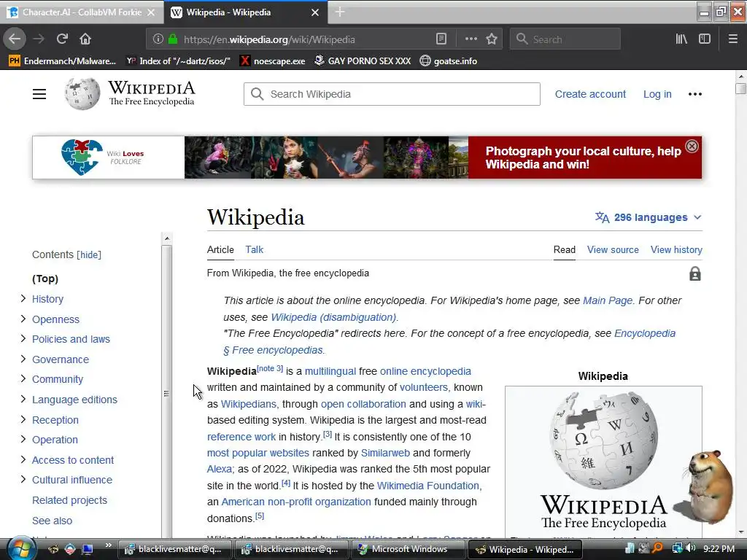Click the taskbar clock showing 9:22 PM
This screenshot has width=747, height=560.
[719, 548]
